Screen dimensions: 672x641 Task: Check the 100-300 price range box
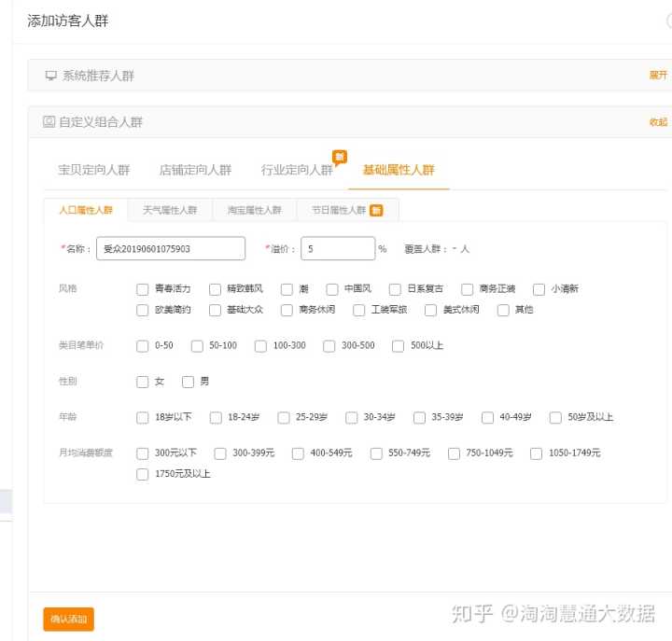click(260, 346)
